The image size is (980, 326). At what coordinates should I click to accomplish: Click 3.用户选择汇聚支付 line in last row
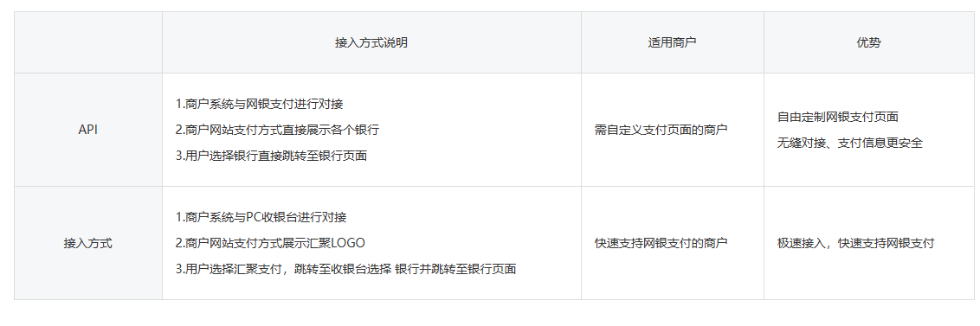(x=345, y=269)
